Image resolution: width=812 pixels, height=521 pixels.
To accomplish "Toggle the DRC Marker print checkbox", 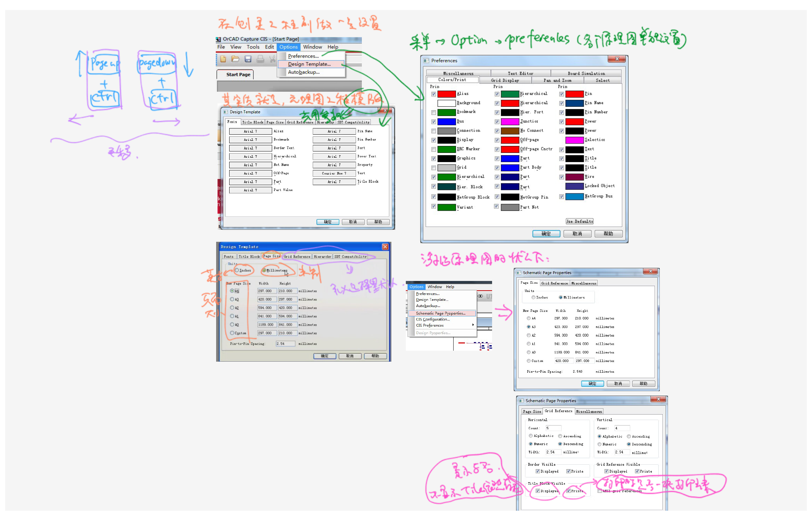I will [x=434, y=150].
